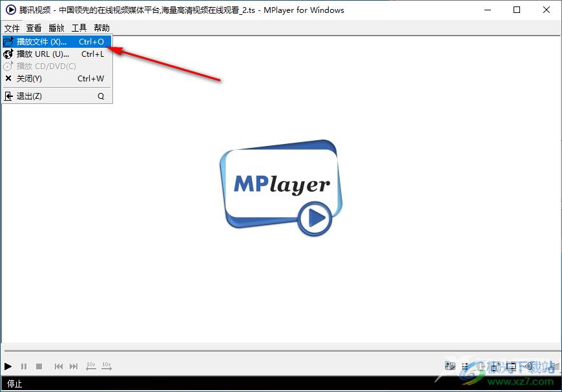Open the 播放 menu

click(56, 28)
